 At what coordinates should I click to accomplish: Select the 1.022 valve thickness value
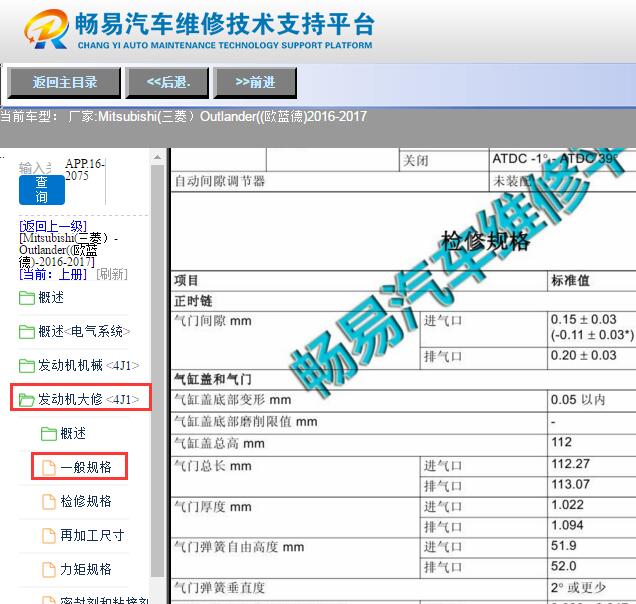567,505
